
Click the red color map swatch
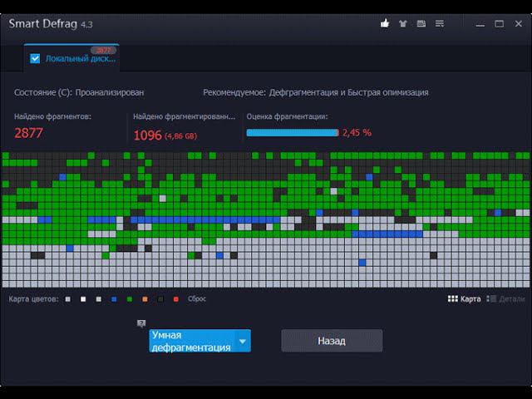[175, 299]
